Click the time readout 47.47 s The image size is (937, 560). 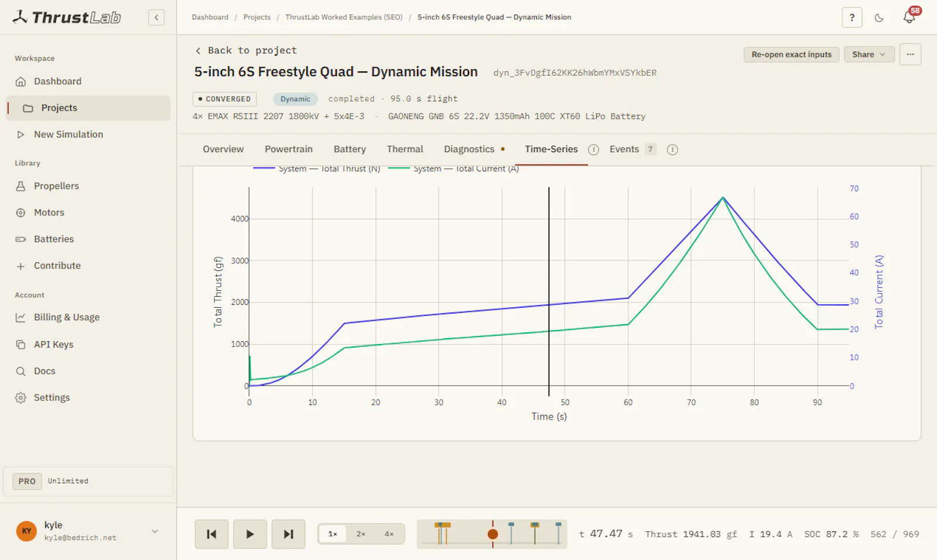606,534
